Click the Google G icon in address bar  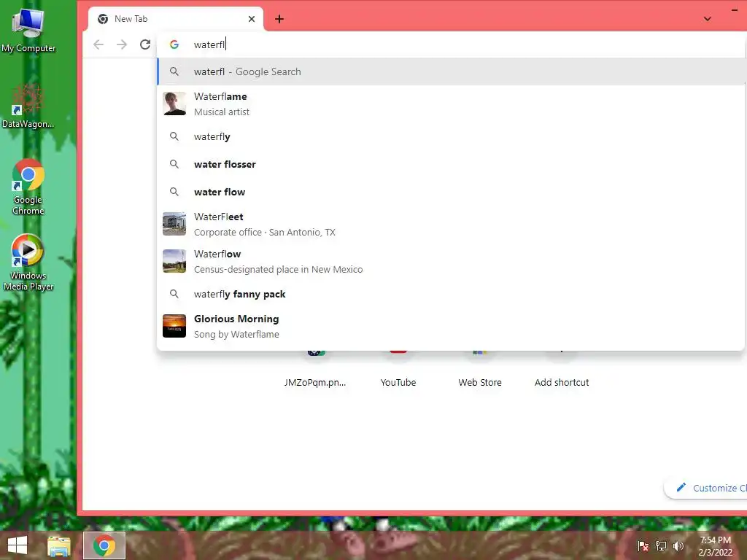click(x=174, y=44)
